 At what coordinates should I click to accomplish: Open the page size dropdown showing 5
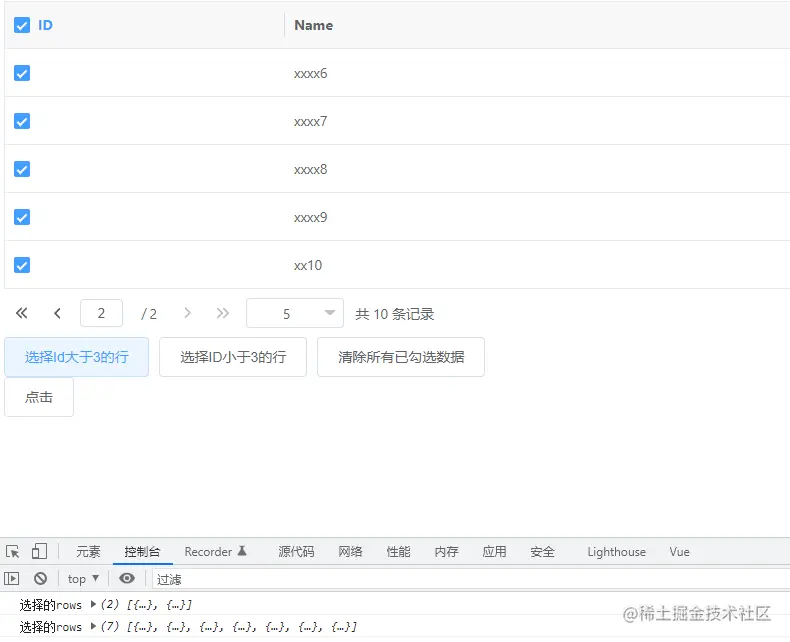tap(295, 313)
